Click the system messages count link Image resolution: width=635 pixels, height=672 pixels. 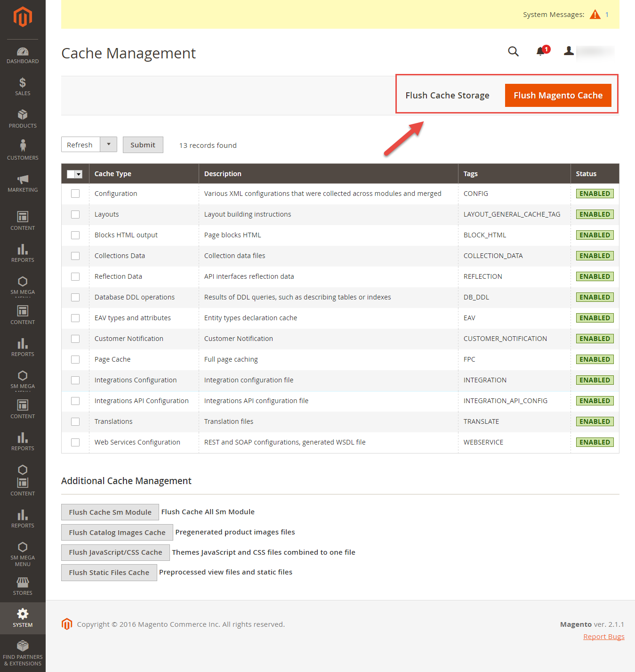(607, 15)
